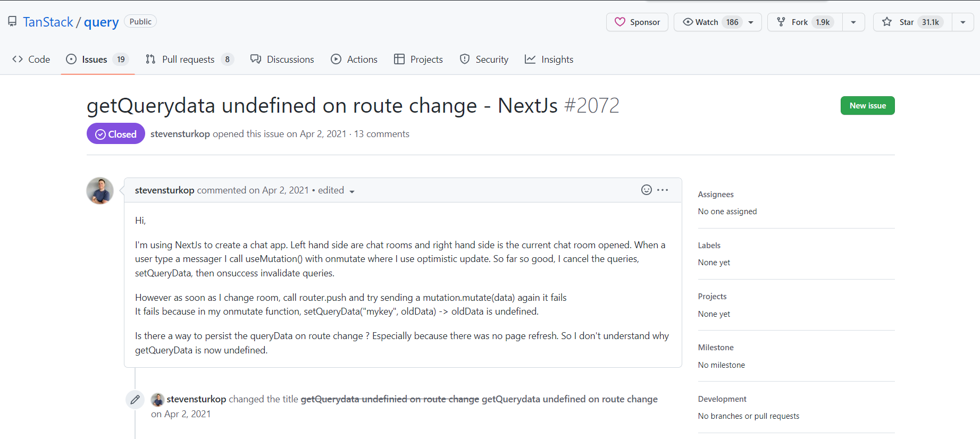980x439 pixels.
Task: Click the repository icon beside TanStack
Action: coord(12,22)
